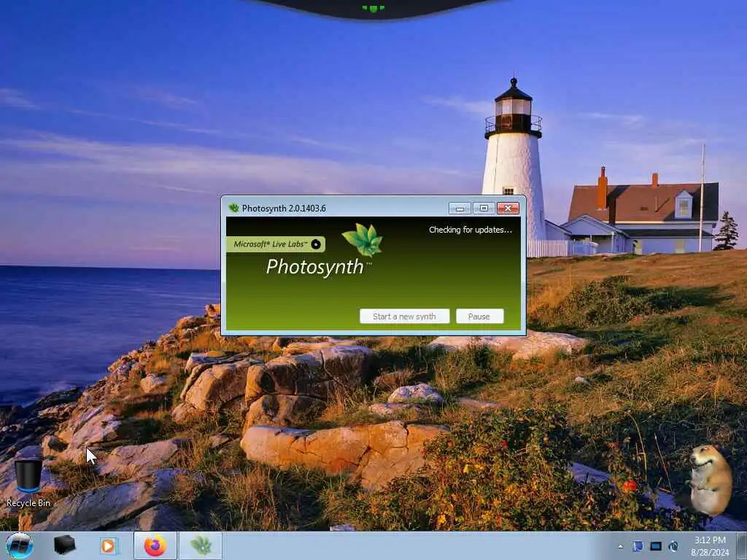Click the hamster desktop gadget
The height and width of the screenshot is (560, 747).
click(711, 480)
